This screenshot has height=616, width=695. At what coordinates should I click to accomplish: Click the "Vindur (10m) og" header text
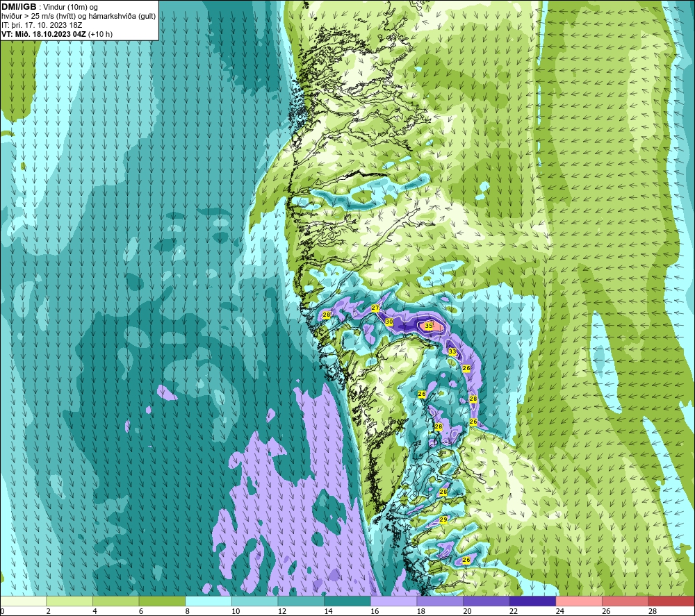(71, 8)
